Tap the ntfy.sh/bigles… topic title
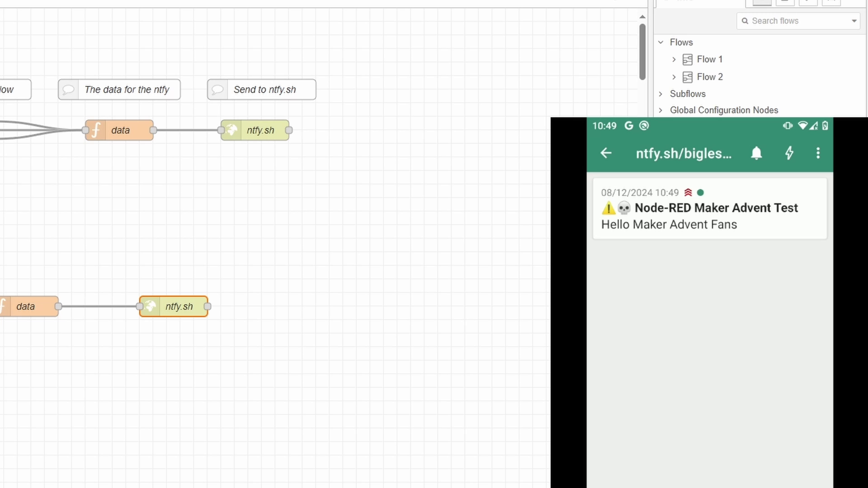 click(x=684, y=153)
